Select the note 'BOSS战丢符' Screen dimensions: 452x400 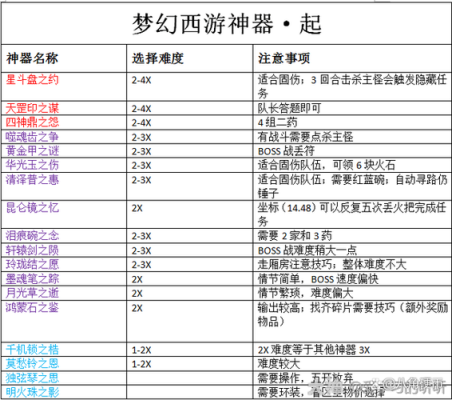point(286,151)
